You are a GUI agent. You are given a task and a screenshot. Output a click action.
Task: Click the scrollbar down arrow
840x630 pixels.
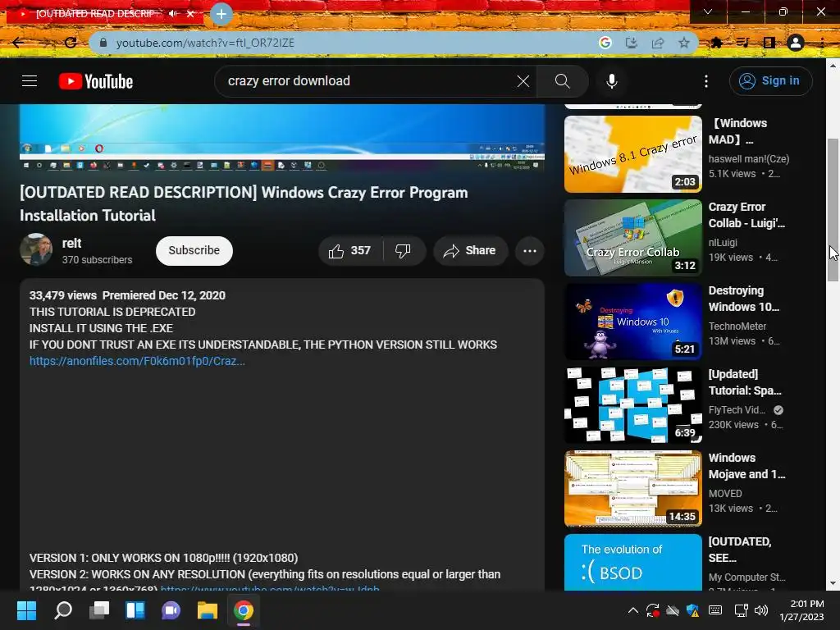pos(833,583)
